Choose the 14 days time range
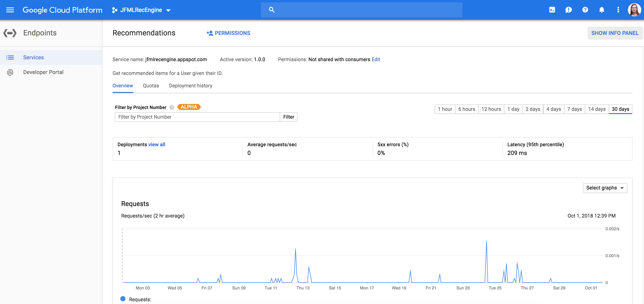 pos(596,109)
